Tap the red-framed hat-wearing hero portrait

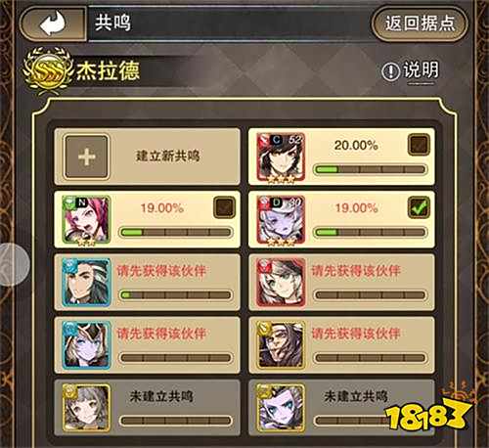tap(281, 283)
